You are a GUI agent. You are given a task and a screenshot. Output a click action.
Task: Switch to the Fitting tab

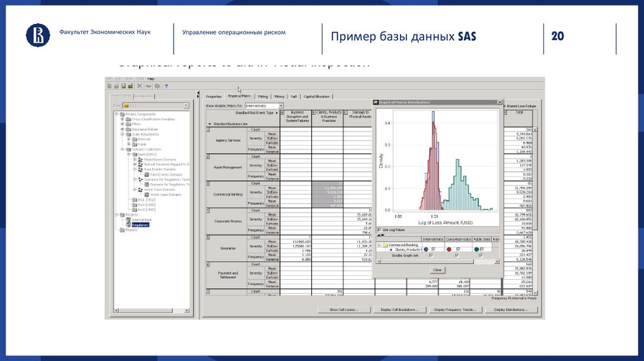tap(263, 96)
